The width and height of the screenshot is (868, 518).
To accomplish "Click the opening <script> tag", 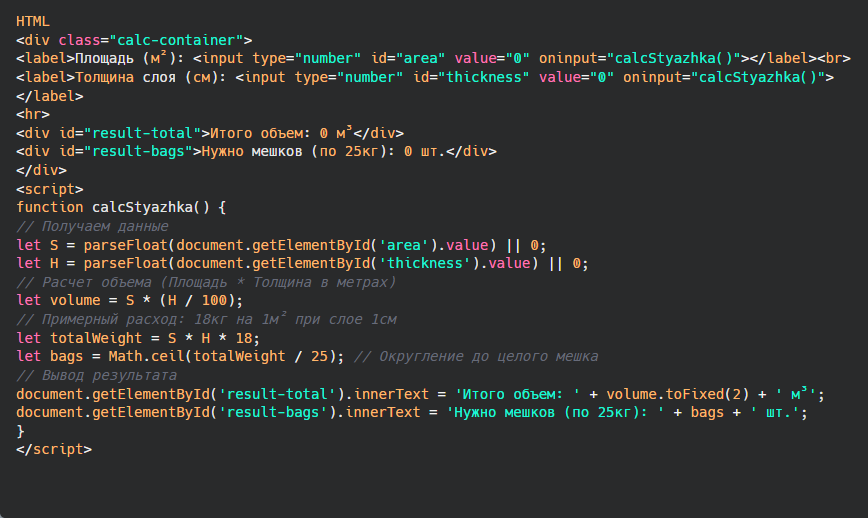I will coord(49,189).
